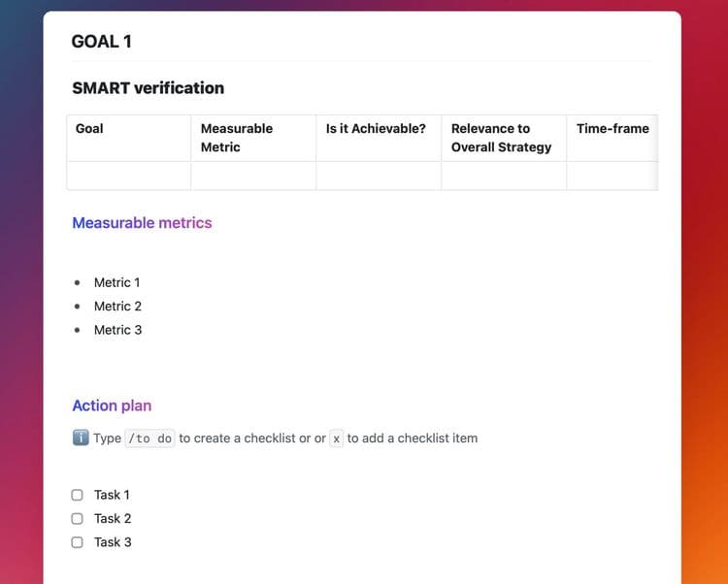Mark the Task 3 checkbox

77,542
